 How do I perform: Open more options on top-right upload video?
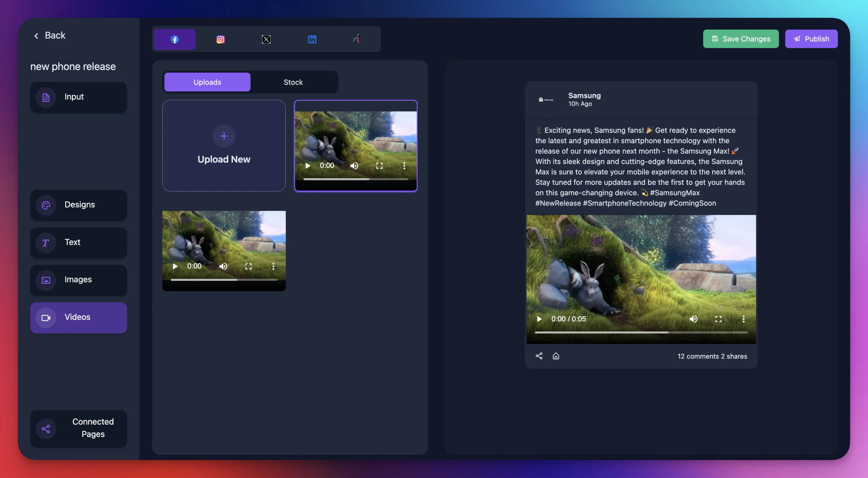coord(404,165)
